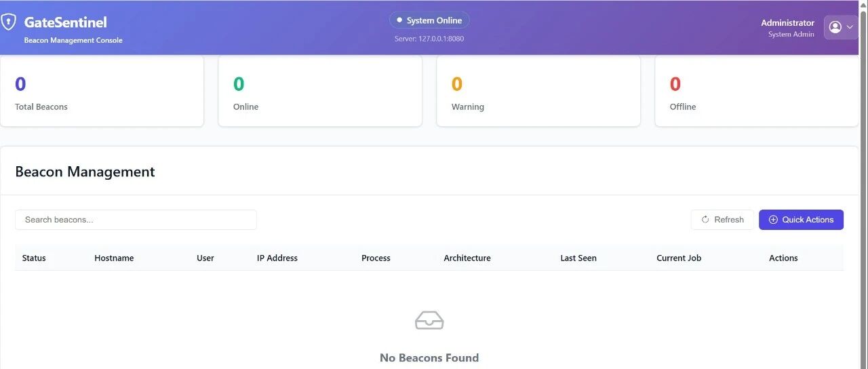The image size is (868, 369).
Task: Click the GateSentinel title text
Action: tap(66, 22)
